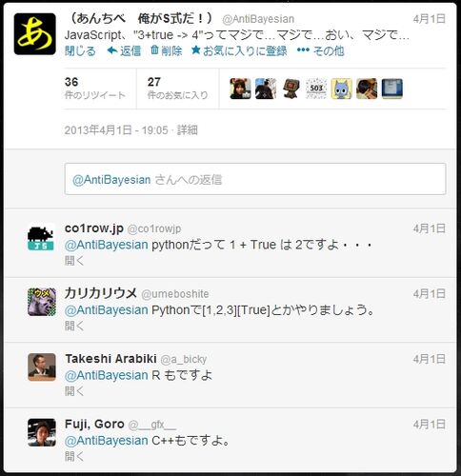461x476 pixels.
Task: Expand co1row.jp's reply with 開く
Action: pos(74,261)
